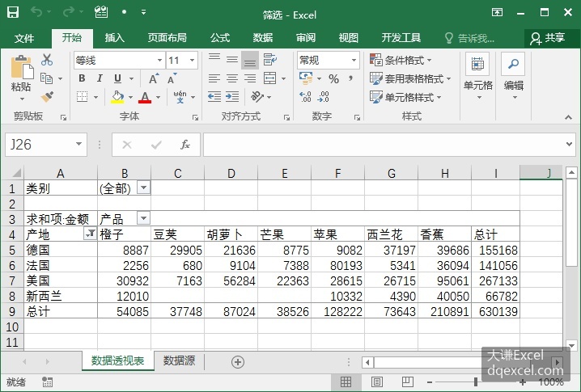Decrease decimal places

[x=324, y=97]
